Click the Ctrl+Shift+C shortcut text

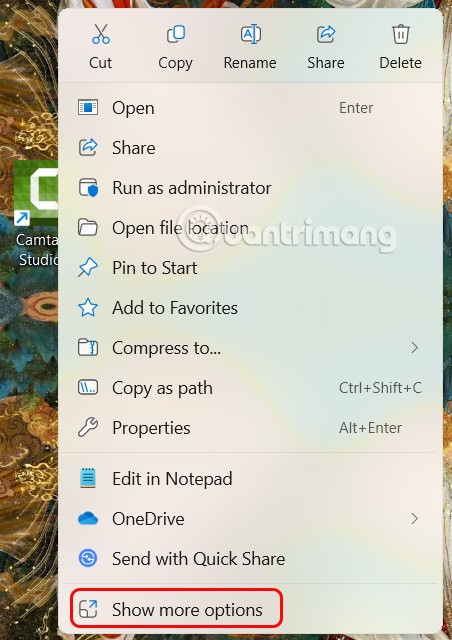pos(380,388)
